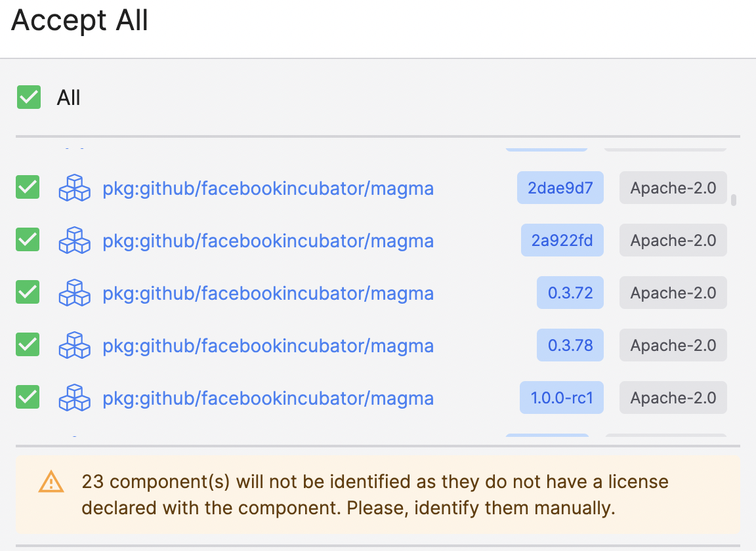Image resolution: width=756 pixels, height=551 pixels.
Task: Click the Apache-2.0 license tag for 2dae9d7
Action: tap(673, 188)
